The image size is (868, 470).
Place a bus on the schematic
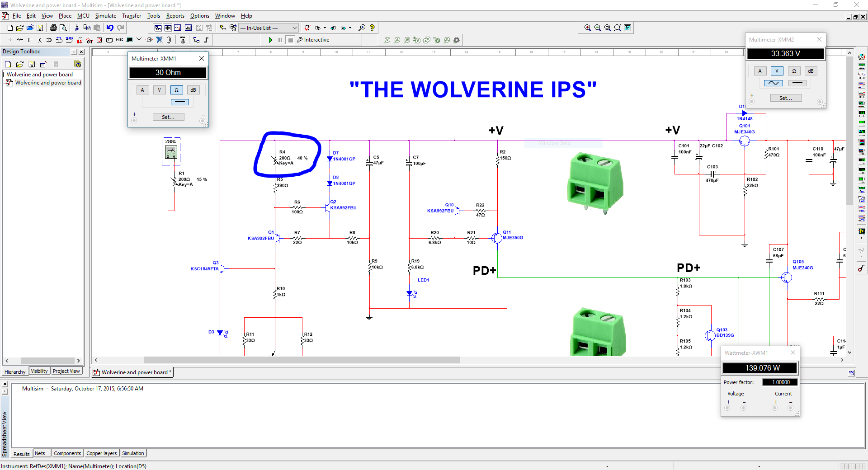(x=206, y=40)
